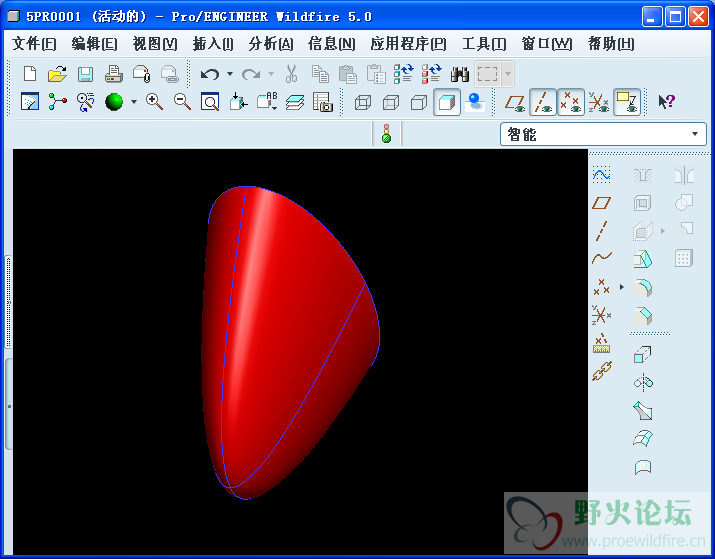715x559 pixels.
Task: Open the View Manager icon
Action: pyautogui.click(x=322, y=102)
